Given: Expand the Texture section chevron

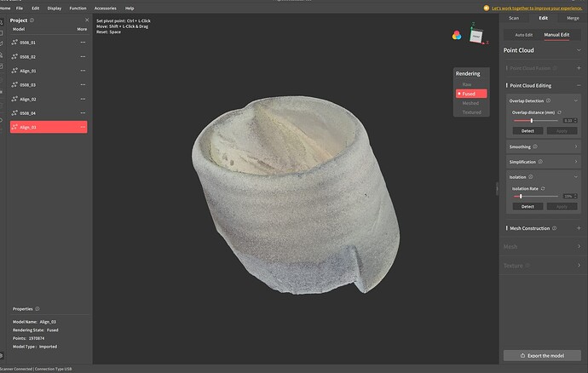Looking at the screenshot, I should click(x=579, y=265).
